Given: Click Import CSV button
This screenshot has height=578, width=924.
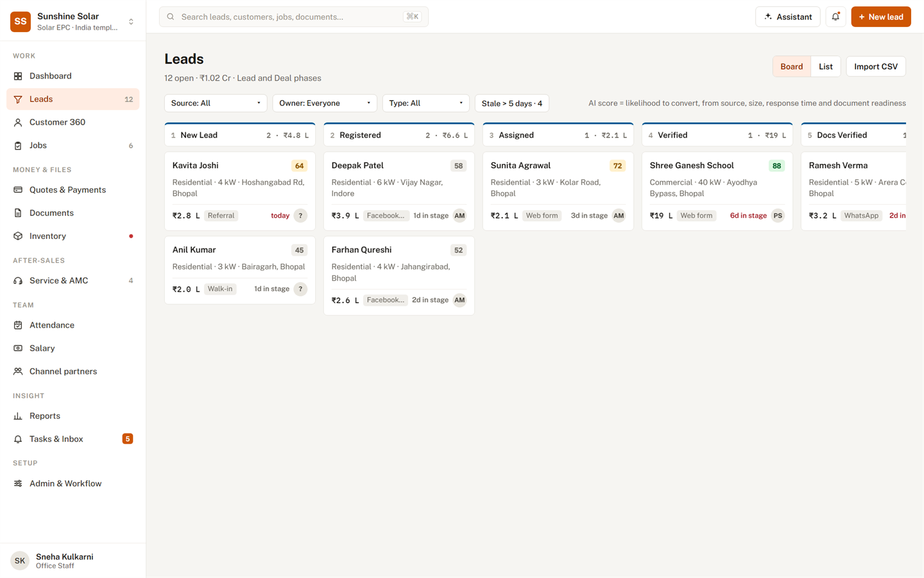Looking at the screenshot, I should click(x=875, y=67).
